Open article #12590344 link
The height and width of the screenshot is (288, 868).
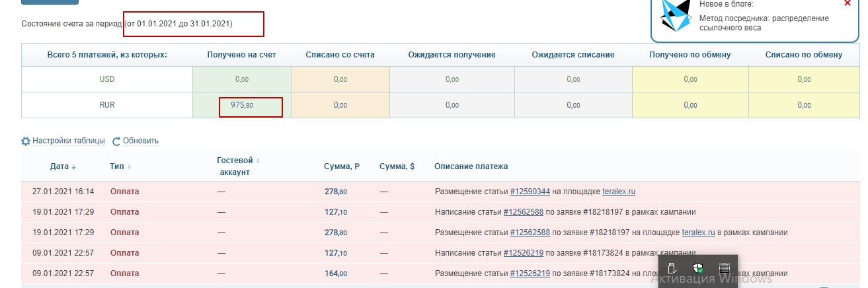530,192
